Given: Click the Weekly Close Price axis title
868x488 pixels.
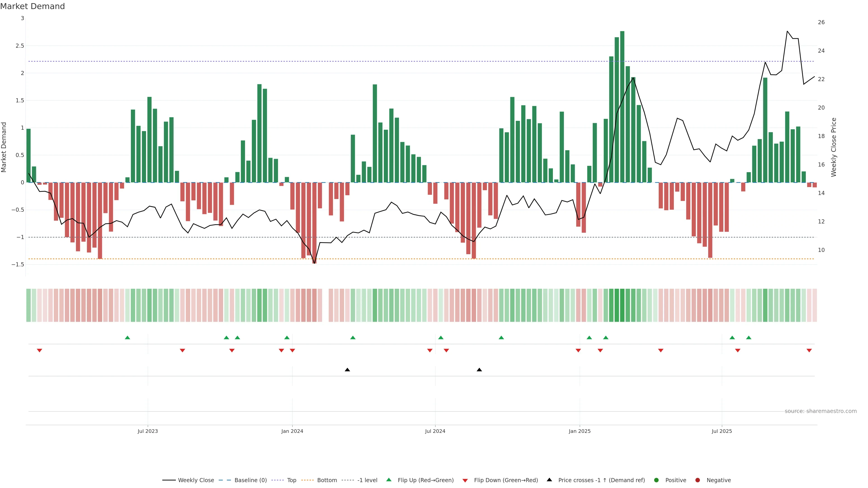Looking at the screenshot, I should click(x=834, y=147).
